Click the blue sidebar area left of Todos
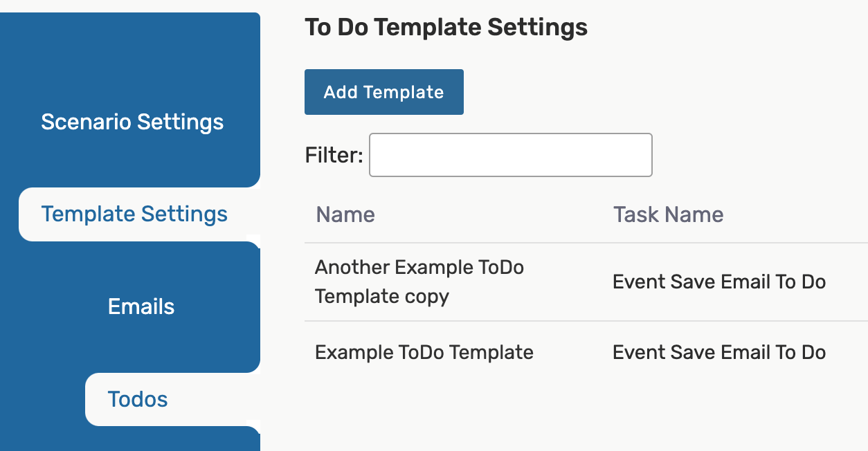868x451 pixels. pos(42,399)
